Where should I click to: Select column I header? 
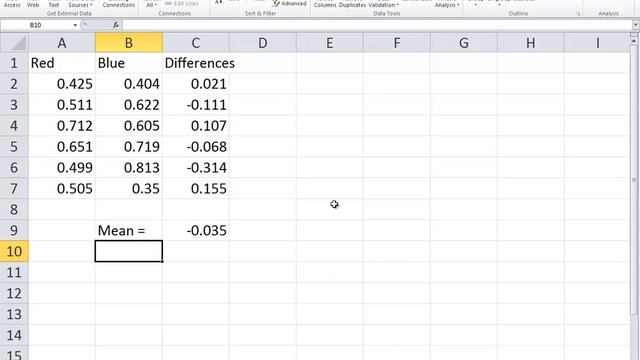coord(597,42)
